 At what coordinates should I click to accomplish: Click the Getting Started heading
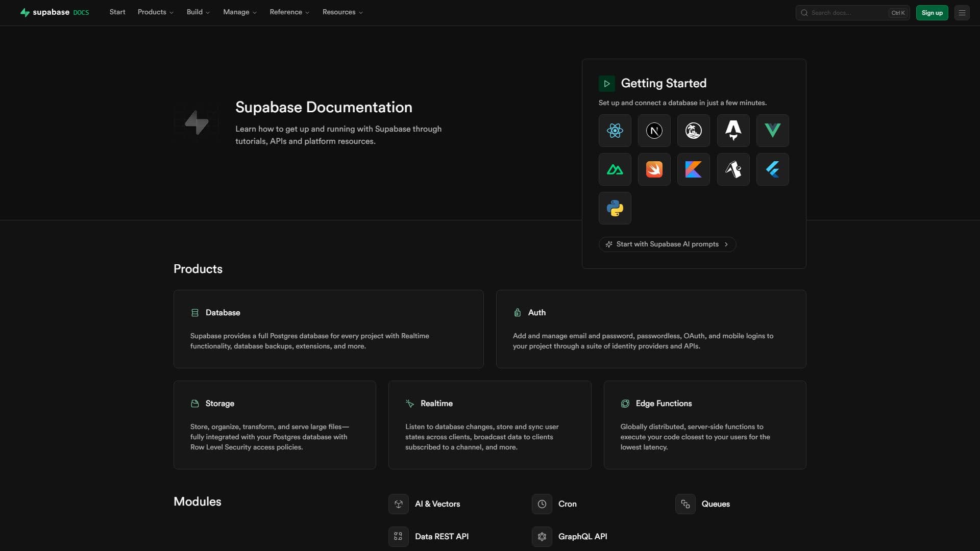point(664,83)
